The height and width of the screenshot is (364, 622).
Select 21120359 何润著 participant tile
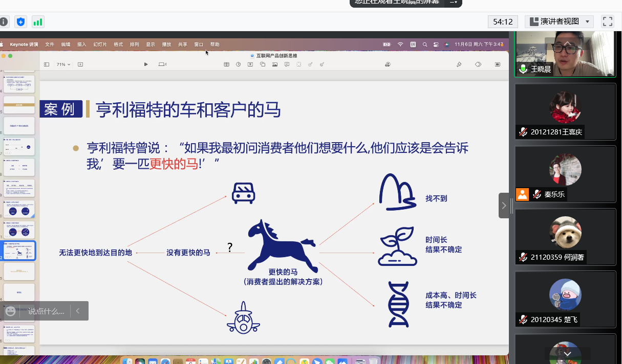(x=565, y=236)
